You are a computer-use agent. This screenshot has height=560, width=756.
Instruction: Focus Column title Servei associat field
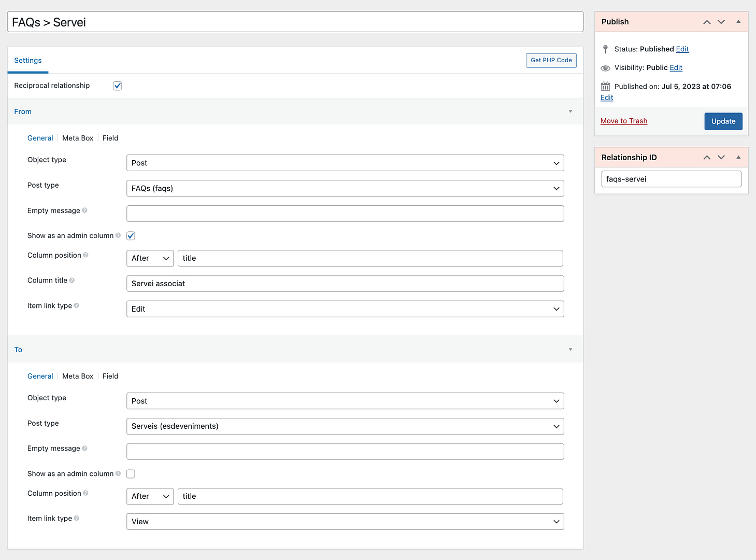tap(345, 284)
